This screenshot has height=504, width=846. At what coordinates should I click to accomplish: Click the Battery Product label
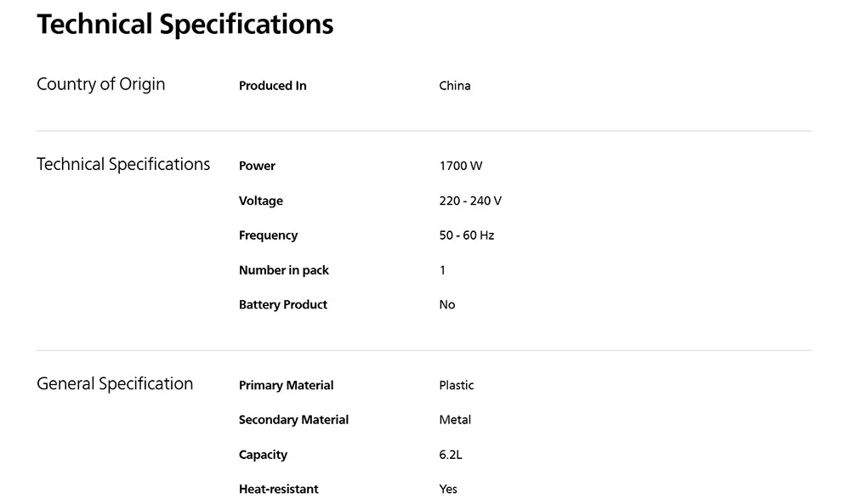(x=283, y=304)
